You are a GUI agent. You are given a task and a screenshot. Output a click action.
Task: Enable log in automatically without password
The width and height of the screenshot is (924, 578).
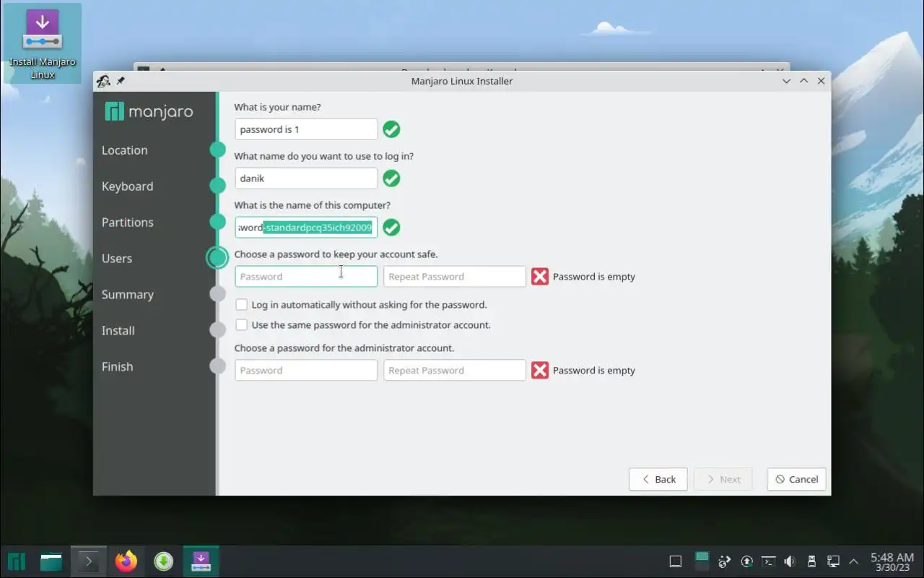[242, 305]
